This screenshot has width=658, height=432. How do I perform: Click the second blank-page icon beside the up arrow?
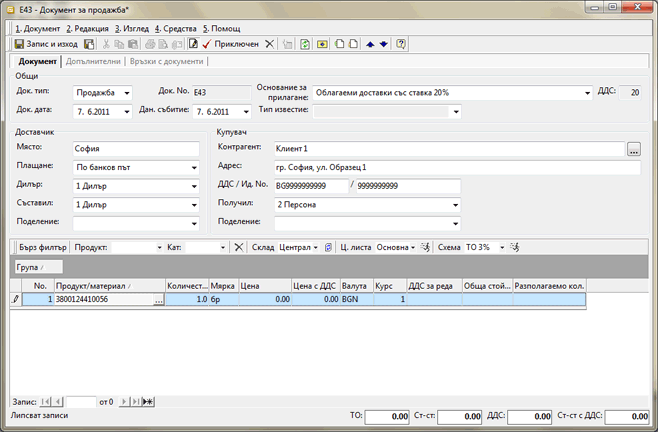[x=353, y=44]
